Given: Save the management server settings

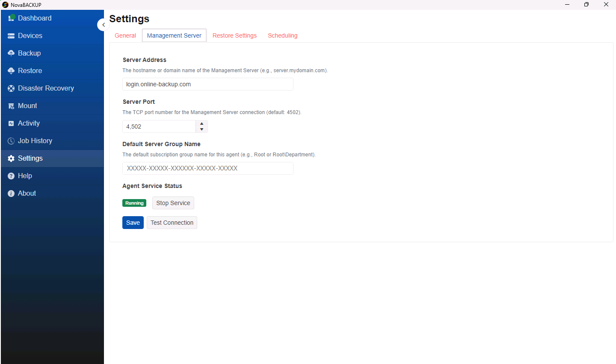Looking at the screenshot, I should click(x=133, y=223).
